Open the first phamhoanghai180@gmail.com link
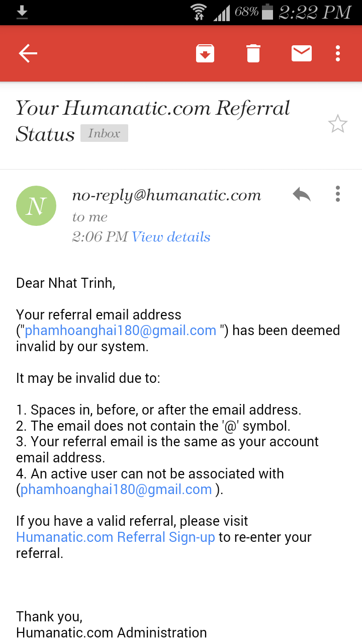Screen dimensions: 362x644 pyautogui.click(x=121, y=331)
